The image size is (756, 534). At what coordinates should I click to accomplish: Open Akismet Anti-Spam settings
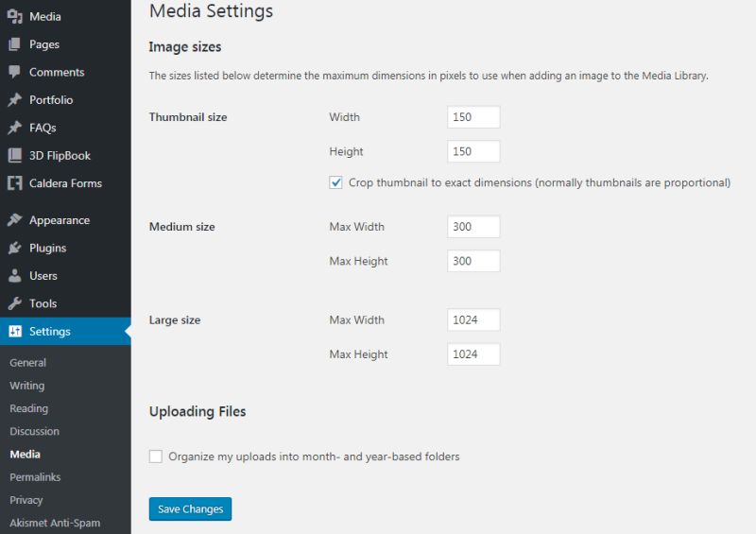(55, 523)
